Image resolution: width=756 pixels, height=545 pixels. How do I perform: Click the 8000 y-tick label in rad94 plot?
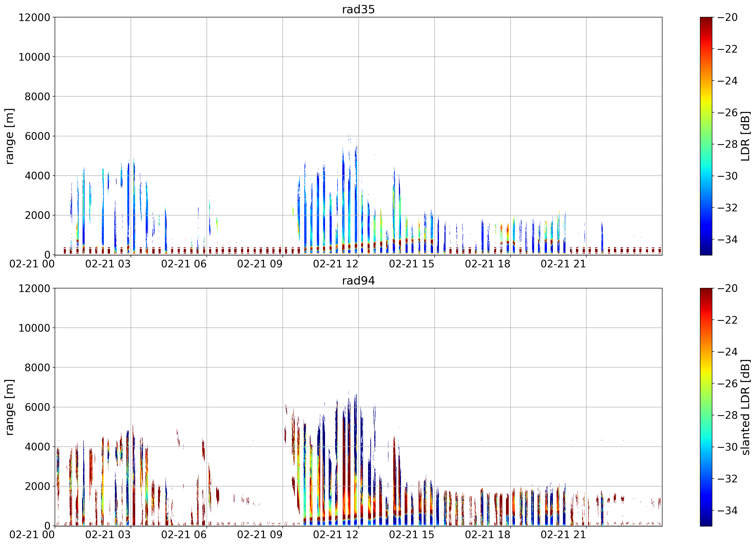click(x=37, y=368)
